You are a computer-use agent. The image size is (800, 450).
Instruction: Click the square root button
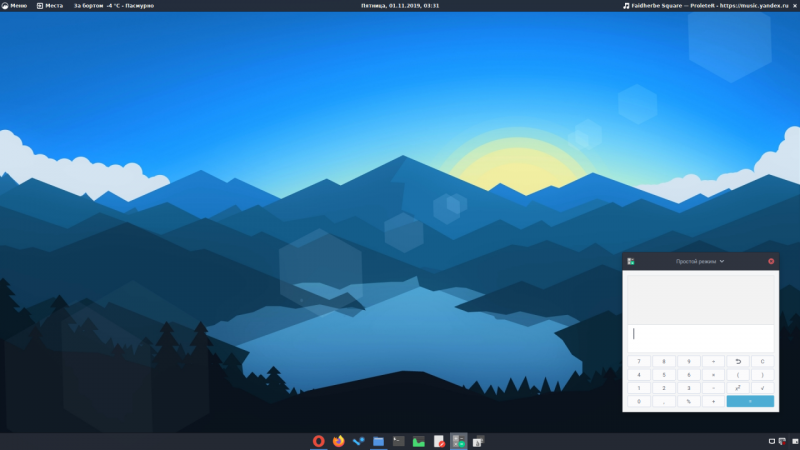[x=763, y=388]
